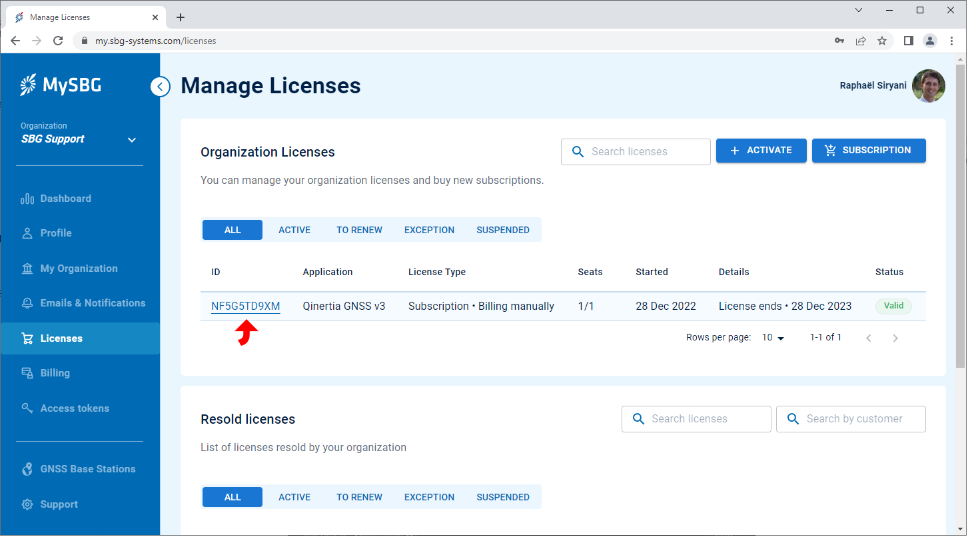Show only EXCEPTION licenses
The height and width of the screenshot is (549, 980).
coord(429,229)
